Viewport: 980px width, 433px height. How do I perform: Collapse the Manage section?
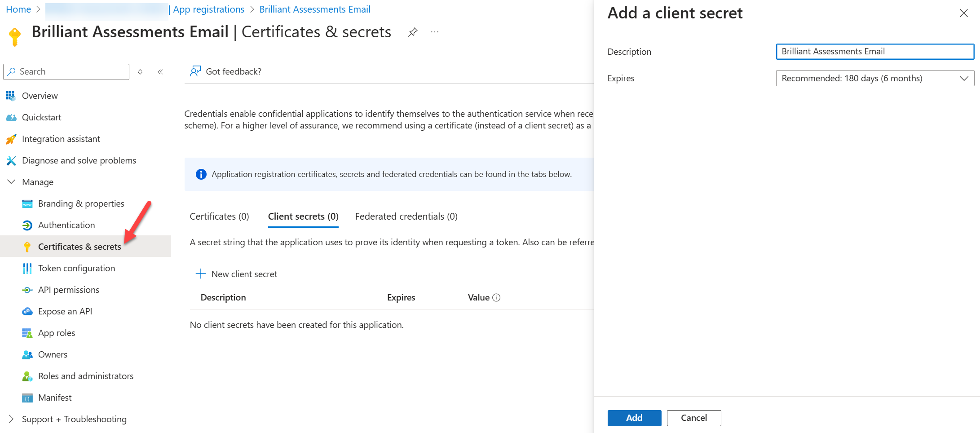[12, 182]
